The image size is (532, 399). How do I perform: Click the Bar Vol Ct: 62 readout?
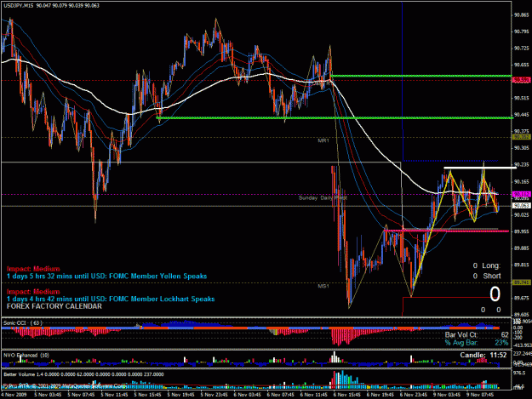477,335
